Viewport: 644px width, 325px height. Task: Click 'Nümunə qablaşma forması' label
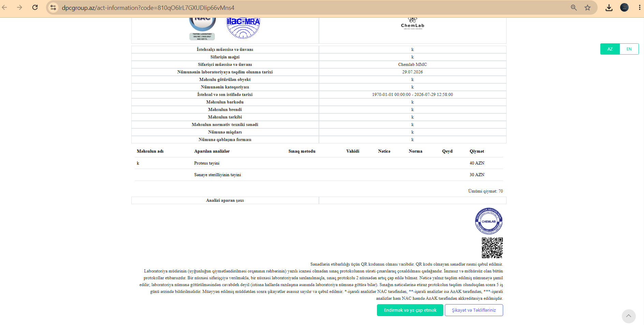225,140
